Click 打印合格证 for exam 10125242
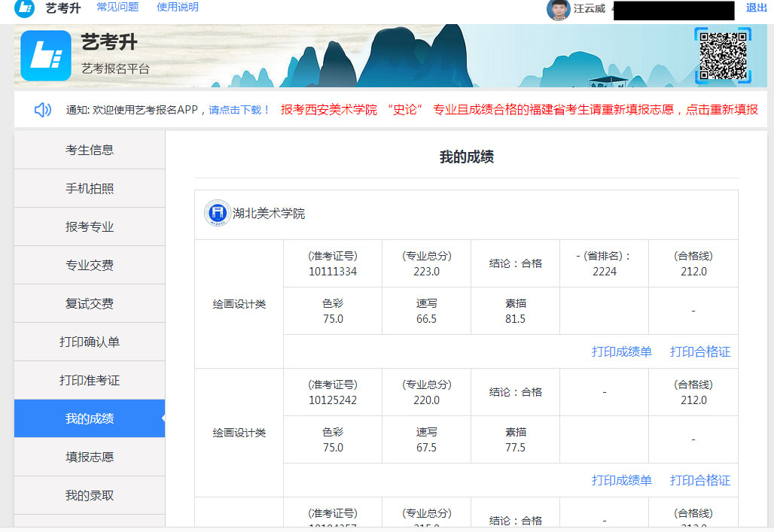 (x=700, y=481)
